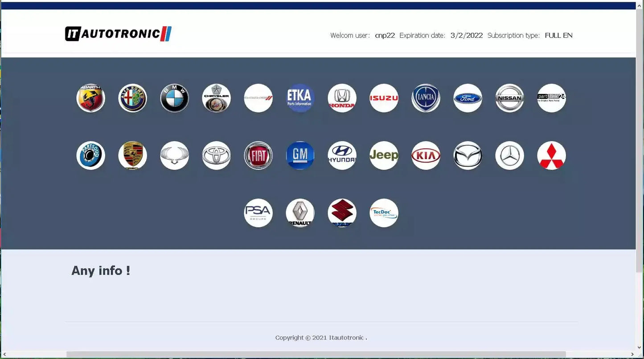Viewport: 644px width, 359px height.
Task: Click the horizontal scrollbar right arrow
Action: click(632, 355)
